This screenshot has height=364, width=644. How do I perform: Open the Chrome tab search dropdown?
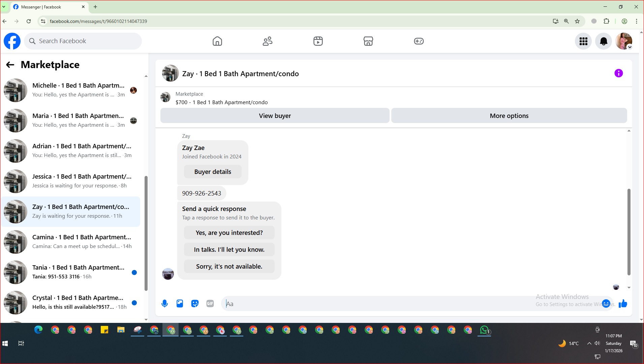pyautogui.click(x=4, y=7)
